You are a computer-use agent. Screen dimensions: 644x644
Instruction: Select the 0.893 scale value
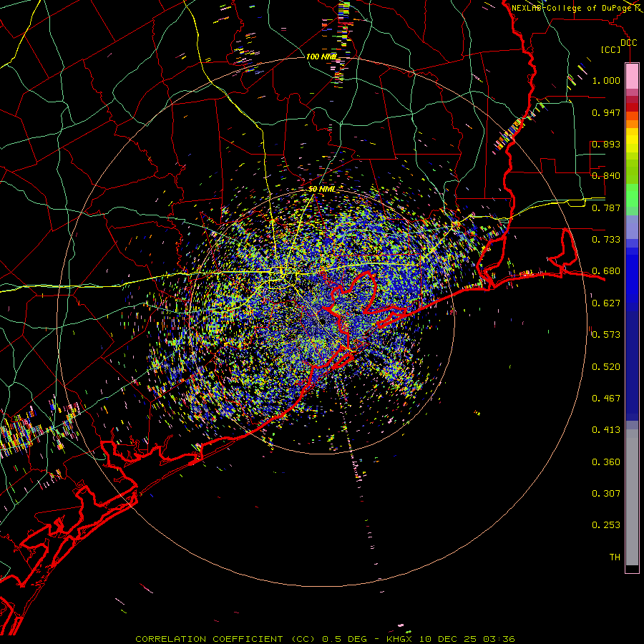pyautogui.click(x=606, y=144)
